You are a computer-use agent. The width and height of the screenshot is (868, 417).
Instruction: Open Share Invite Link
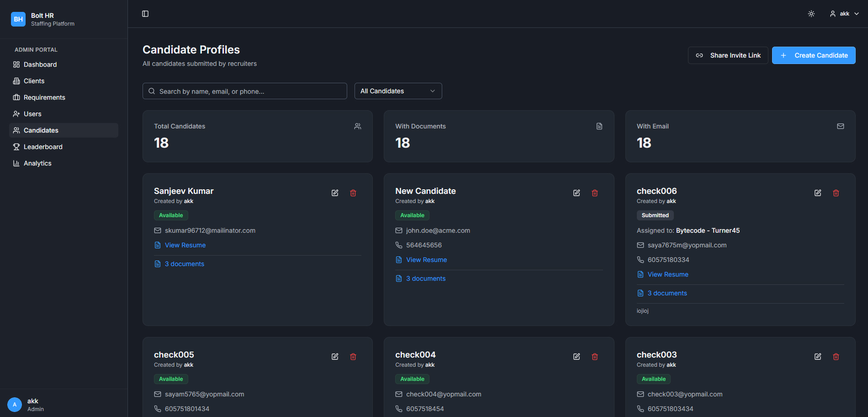pos(728,55)
